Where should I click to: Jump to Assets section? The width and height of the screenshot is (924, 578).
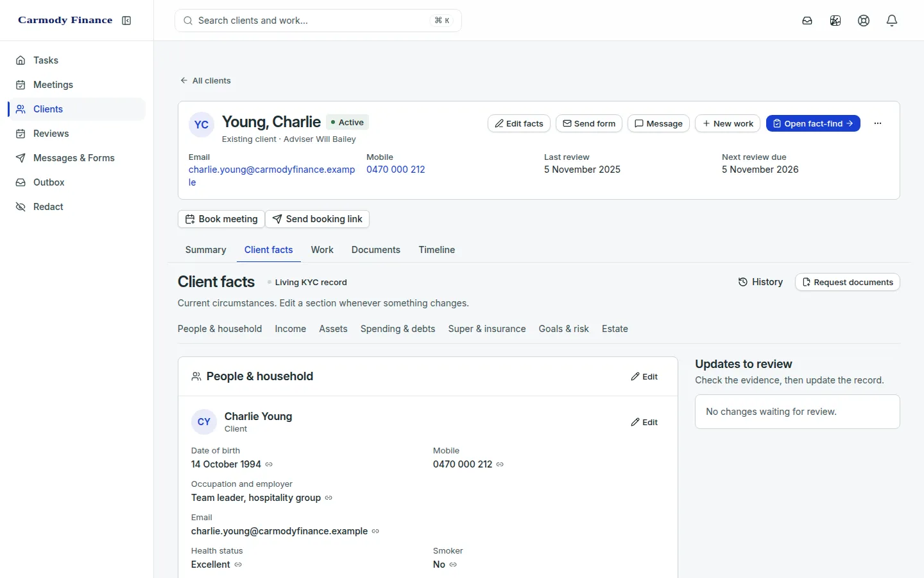(333, 329)
